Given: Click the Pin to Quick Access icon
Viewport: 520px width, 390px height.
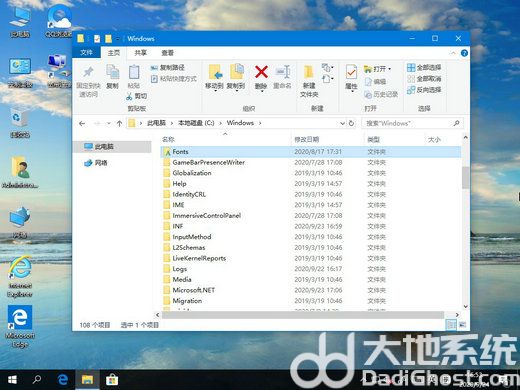Looking at the screenshot, I should tap(88, 72).
